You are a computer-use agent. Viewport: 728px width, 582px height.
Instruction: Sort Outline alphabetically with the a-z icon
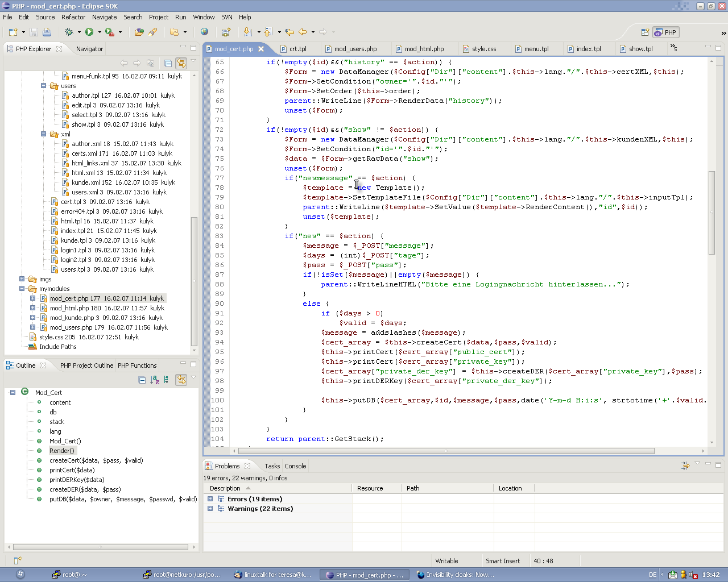(x=154, y=380)
